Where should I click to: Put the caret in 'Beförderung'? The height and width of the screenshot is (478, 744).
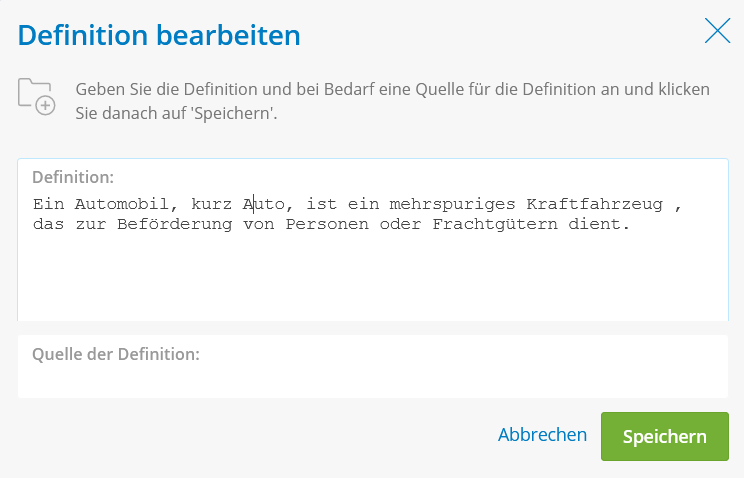(x=175, y=224)
